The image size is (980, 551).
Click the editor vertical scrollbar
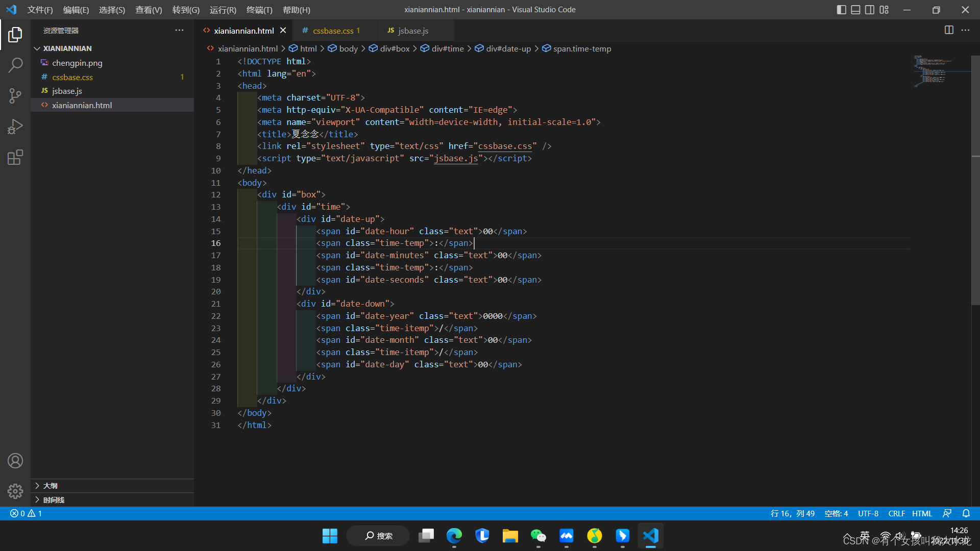[975, 181]
